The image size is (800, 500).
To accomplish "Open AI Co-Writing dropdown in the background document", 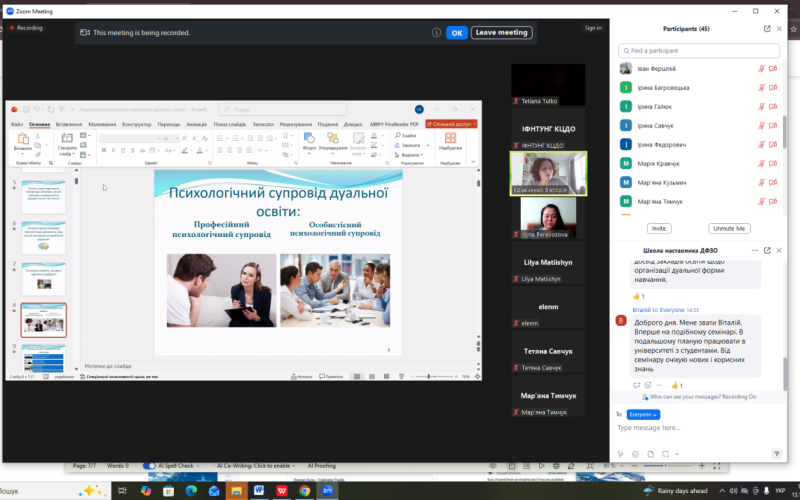I will point(256,466).
